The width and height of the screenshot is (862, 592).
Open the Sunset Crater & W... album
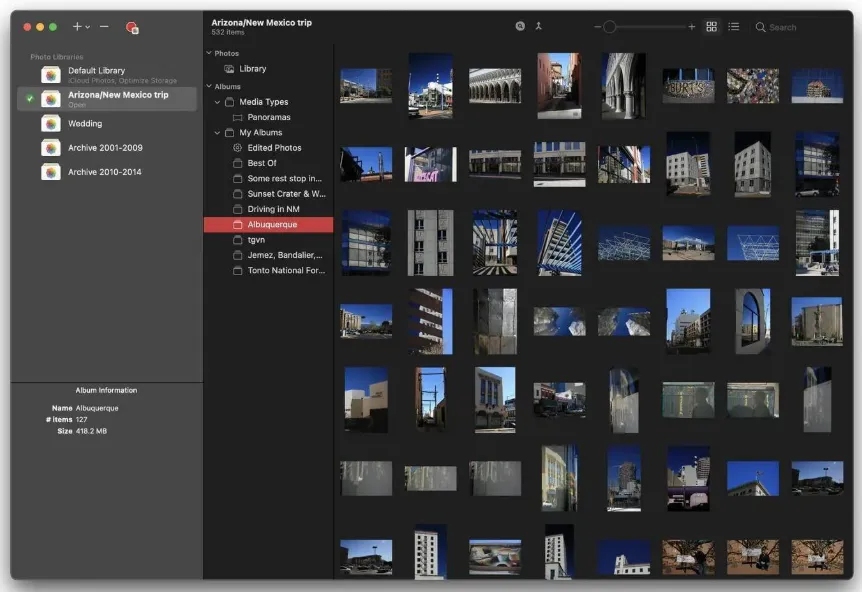coord(268,194)
